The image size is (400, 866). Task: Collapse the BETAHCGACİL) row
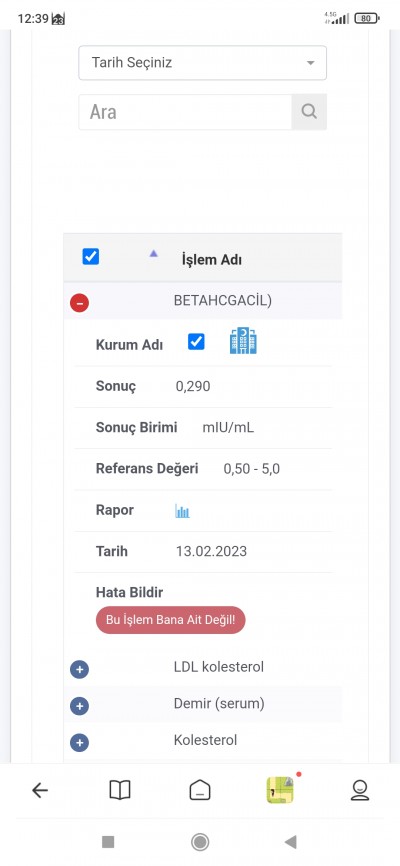(80, 302)
